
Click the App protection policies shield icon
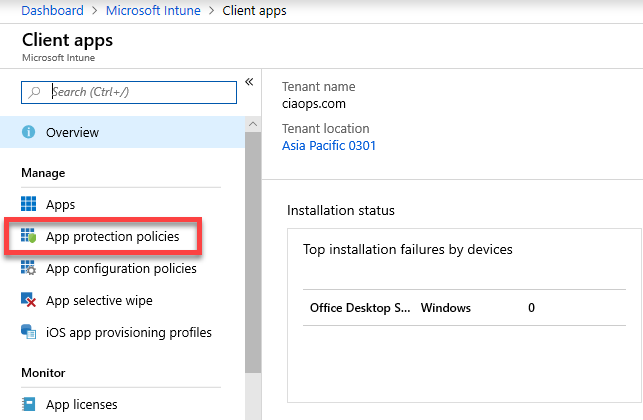[x=29, y=237]
